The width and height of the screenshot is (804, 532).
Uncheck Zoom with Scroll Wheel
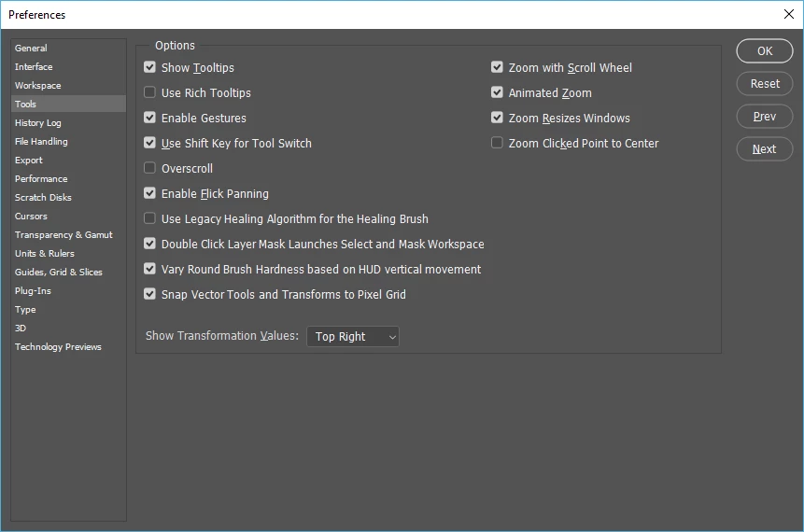497,67
